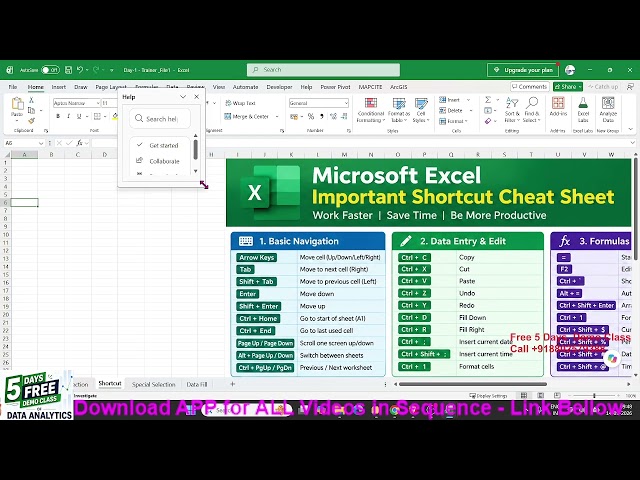640x480 pixels.
Task: Open Find & Select
Action: pos(532,110)
